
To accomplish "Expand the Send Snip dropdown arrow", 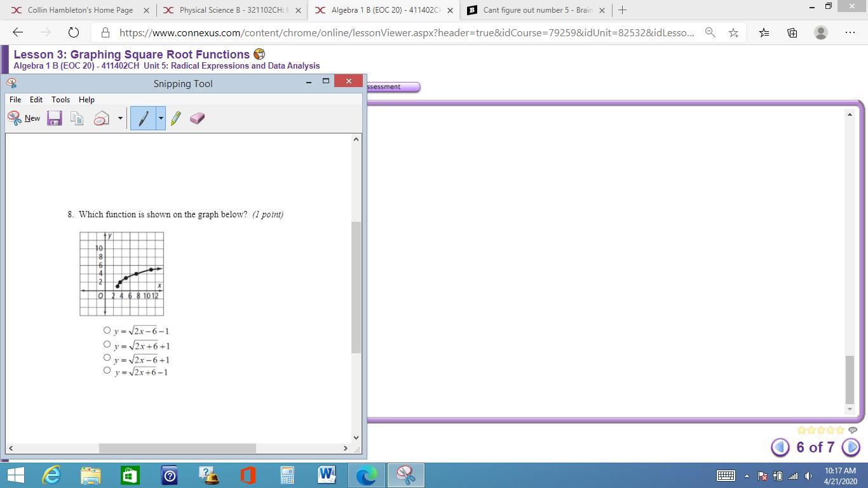I will [x=119, y=118].
